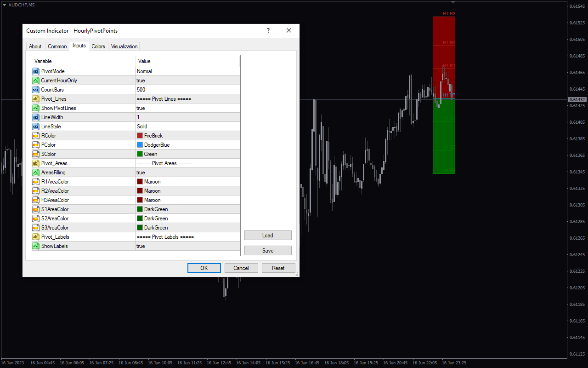Reset inputs with the Reset button
This screenshot has height=368, width=588.
278,268
